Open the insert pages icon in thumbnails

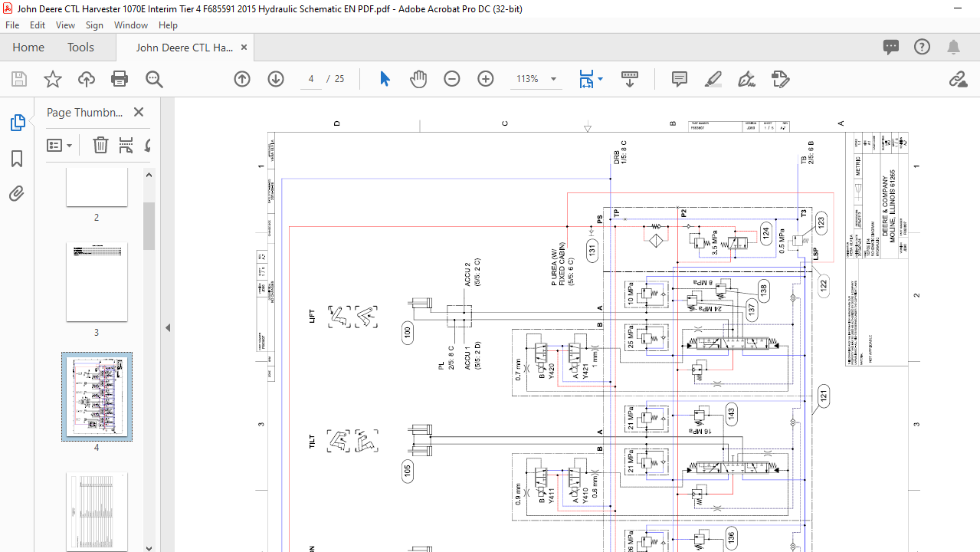[x=126, y=145]
